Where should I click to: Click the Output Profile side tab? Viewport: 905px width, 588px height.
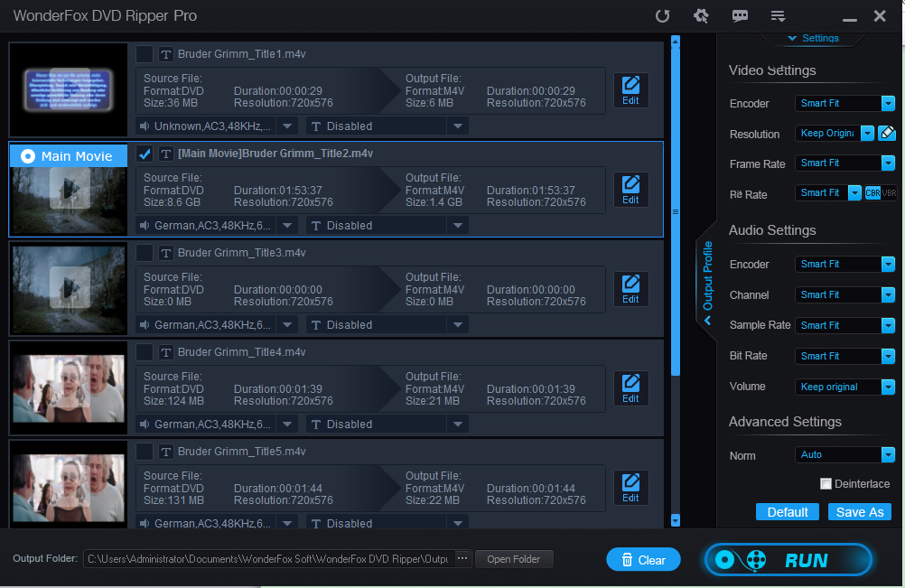pyautogui.click(x=707, y=283)
